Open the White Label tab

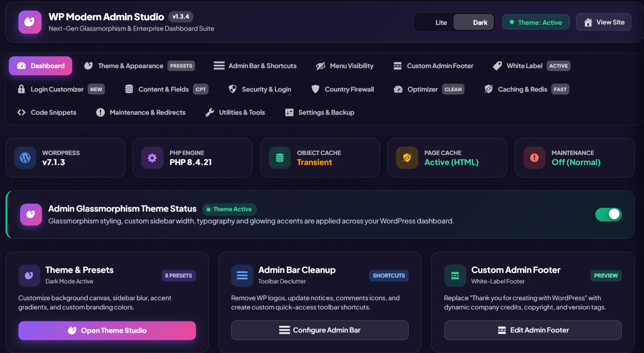(532, 66)
